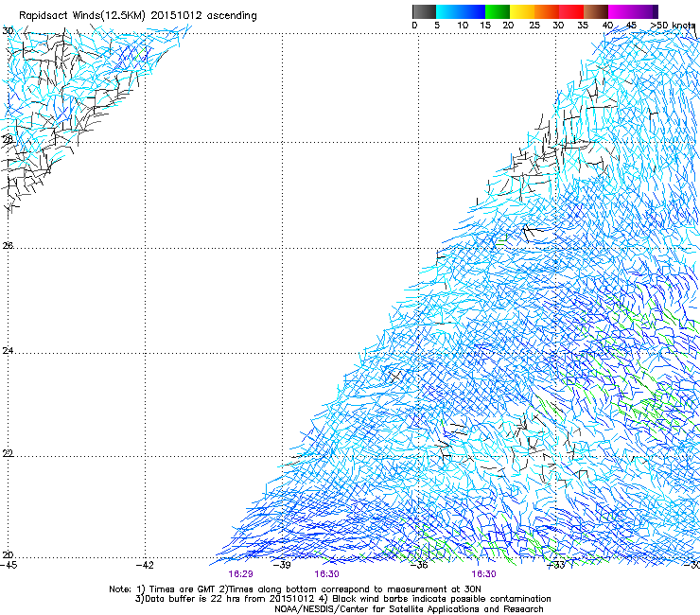This screenshot has height=615, width=700.
Task: Click the '16:30' time label beside -39
Action: pyautogui.click(x=326, y=574)
